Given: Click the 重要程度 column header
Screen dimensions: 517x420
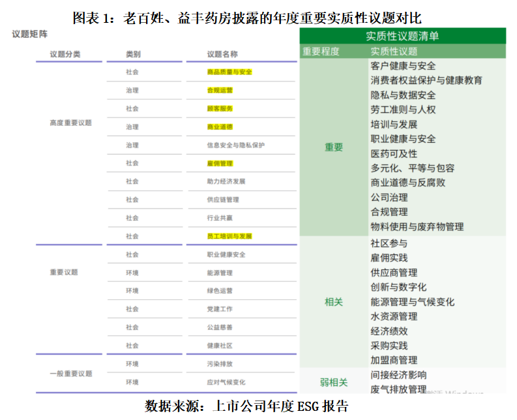Looking at the screenshot, I should [x=321, y=52].
